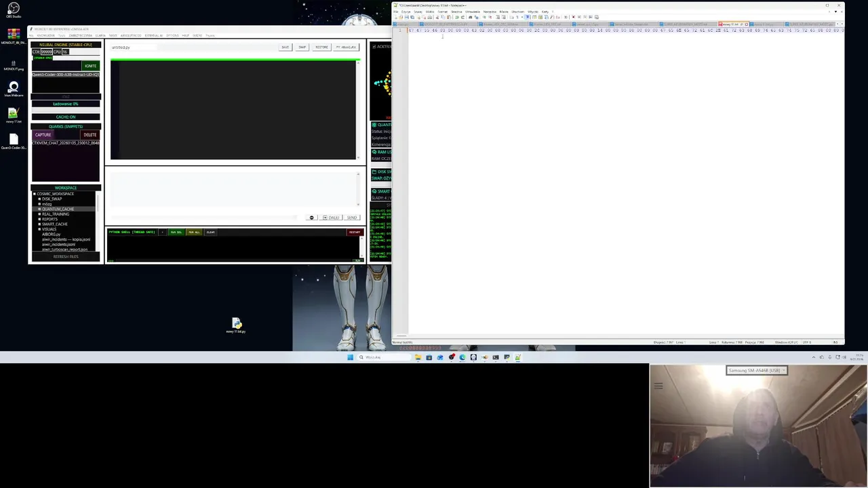Click the DELETE snippet button

[90, 135]
